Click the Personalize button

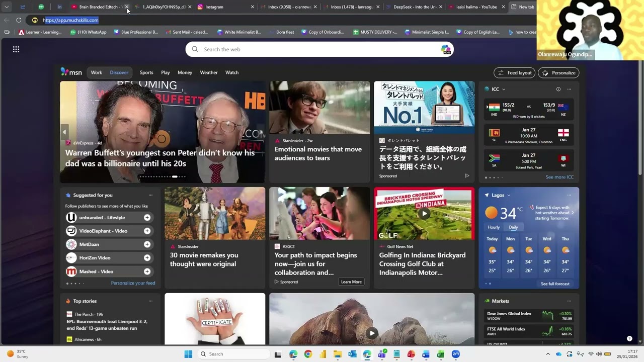[x=558, y=73]
